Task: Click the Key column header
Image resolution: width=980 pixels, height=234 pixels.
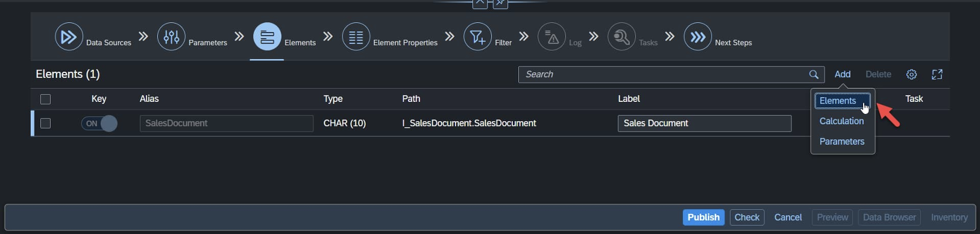Action: pos(99,99)
